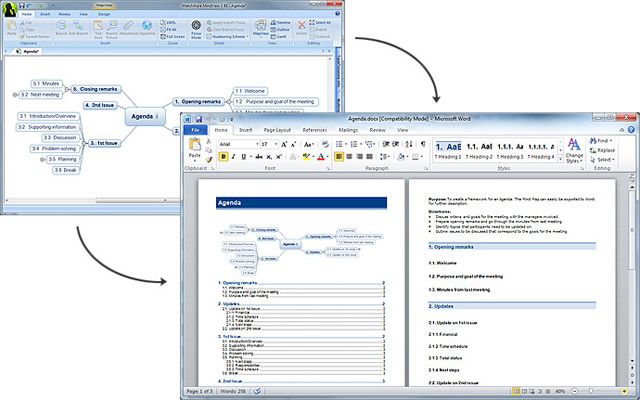640x400 pixels.
Task: Open the Change Styles menu
Action: pos(574,151)
